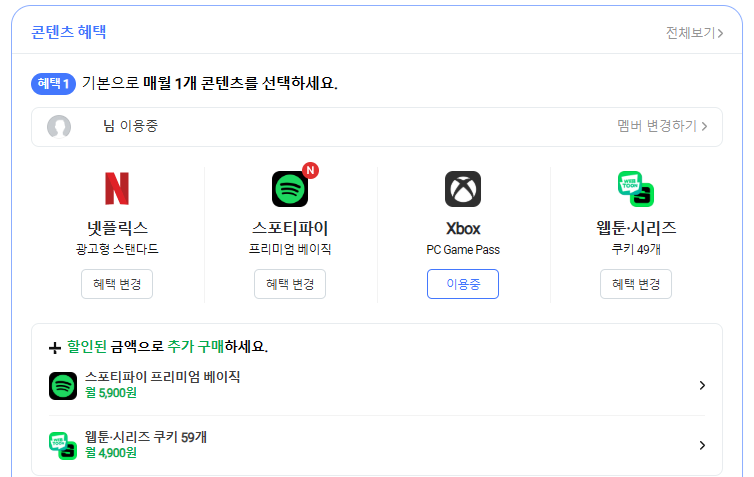Click the 넷플릭스 title text

(117, 228)
